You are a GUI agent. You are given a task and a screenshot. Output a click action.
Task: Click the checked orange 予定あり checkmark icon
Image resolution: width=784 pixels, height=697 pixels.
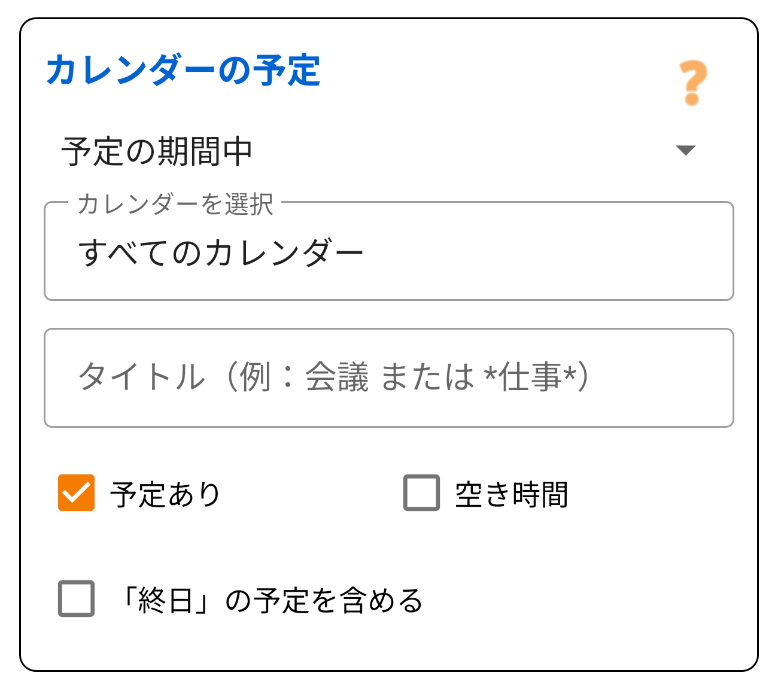pos(76,492)
